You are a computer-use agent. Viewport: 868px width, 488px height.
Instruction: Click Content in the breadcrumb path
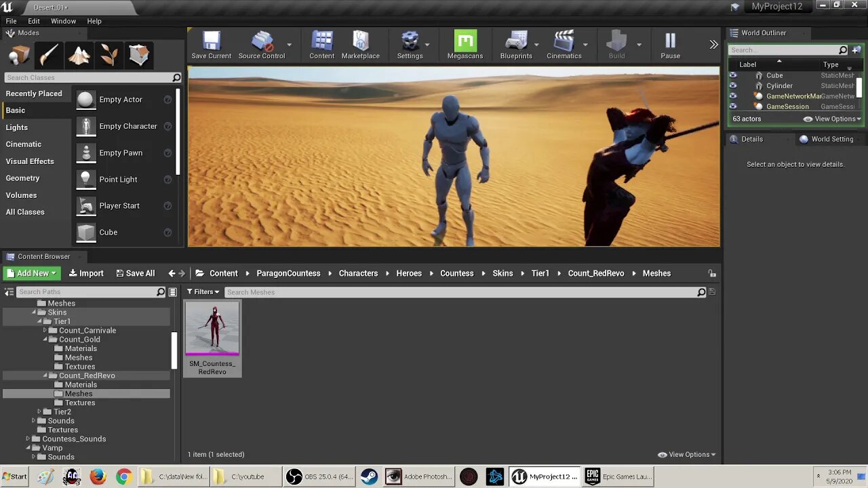pos(223,273)
